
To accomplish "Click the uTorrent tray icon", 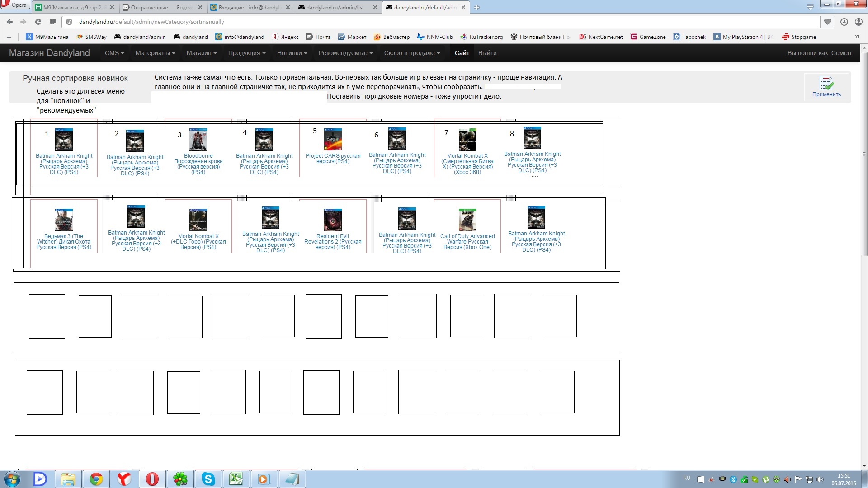I will coord(766,479).
